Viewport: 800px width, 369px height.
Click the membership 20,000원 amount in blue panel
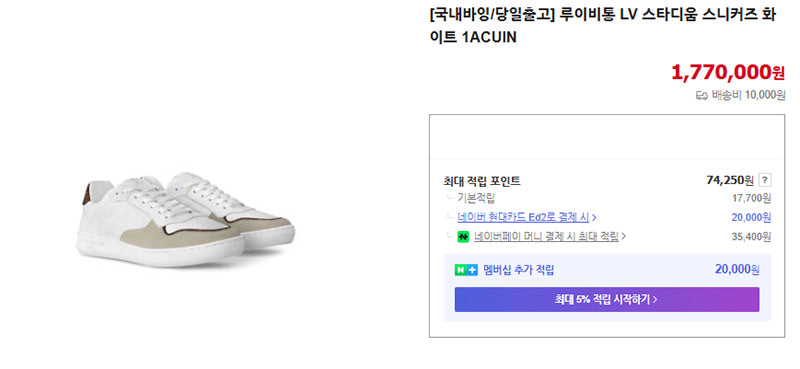tap(737, 269)
